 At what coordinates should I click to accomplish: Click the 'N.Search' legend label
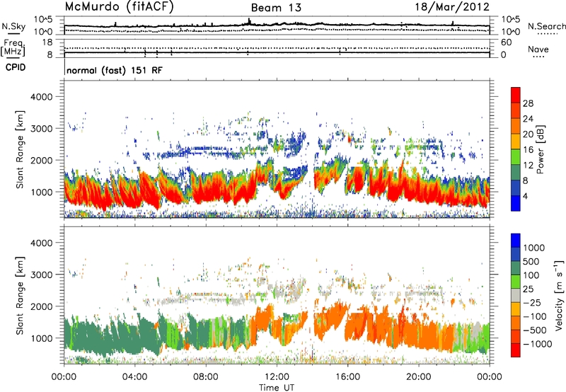click(546, 26)
